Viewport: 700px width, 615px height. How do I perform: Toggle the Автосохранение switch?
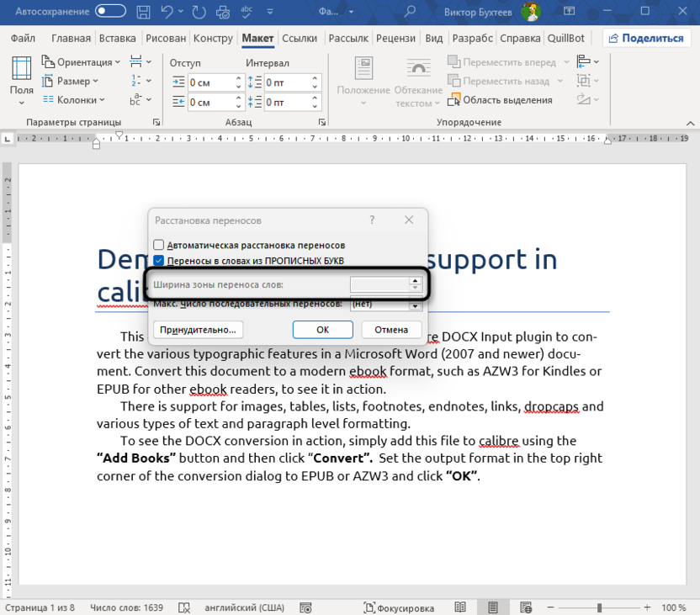pyautogui.click(x=111, y=12)
